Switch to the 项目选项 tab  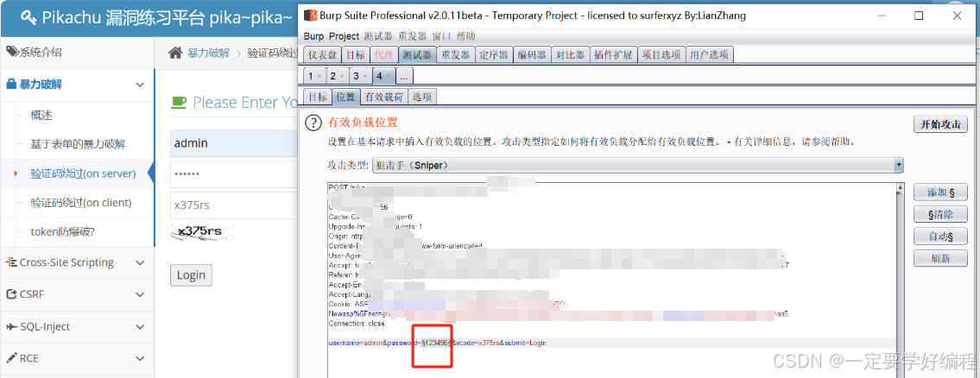(661, 55)
